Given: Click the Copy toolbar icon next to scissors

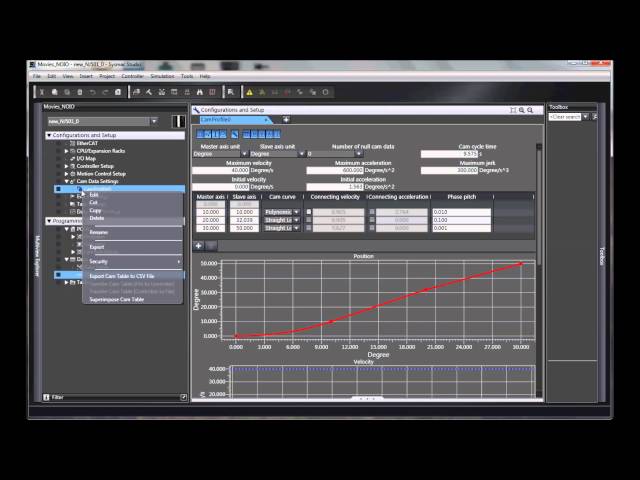Looking at the screenshot, I should (x=55, y=92).
